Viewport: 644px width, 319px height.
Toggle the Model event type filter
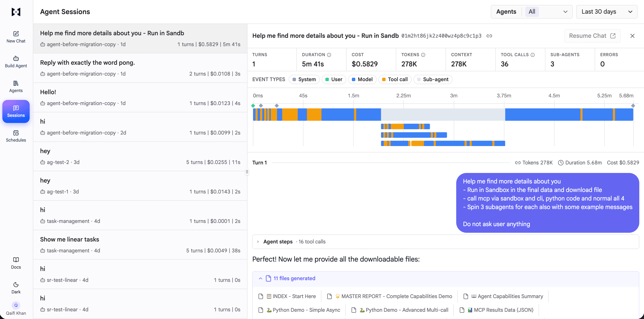coord(362,79)
